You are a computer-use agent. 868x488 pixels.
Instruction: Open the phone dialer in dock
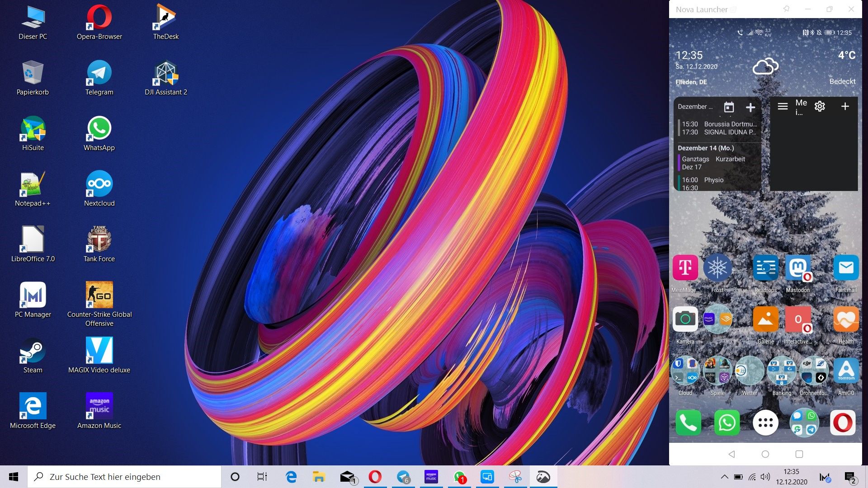pyautogui.click(x=688, y=422)
